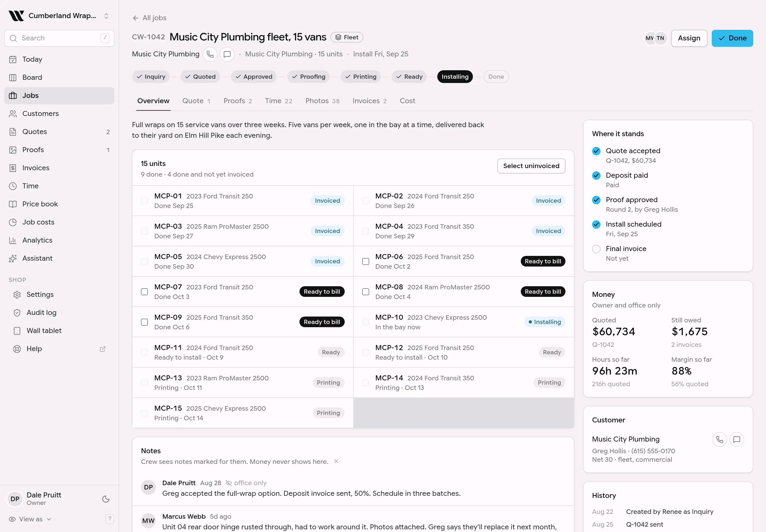The height and width of the screenshot is (532, 766).
Task: Mark the job as Done with the blue button
Action: click(x=732, y=38)
